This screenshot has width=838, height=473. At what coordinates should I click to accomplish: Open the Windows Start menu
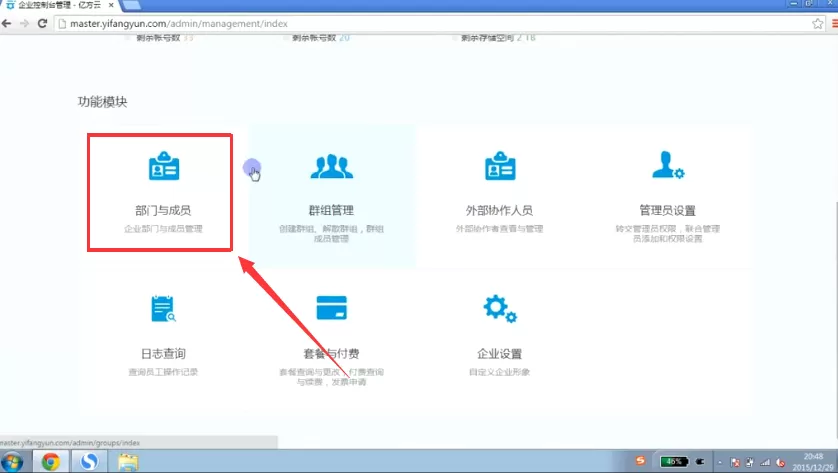(12, 461)
